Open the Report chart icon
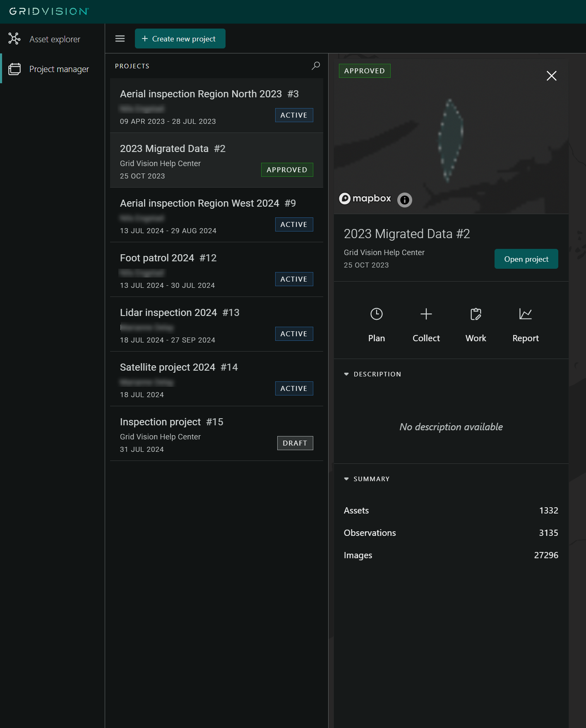586x728 pixels. pos(525,314)
